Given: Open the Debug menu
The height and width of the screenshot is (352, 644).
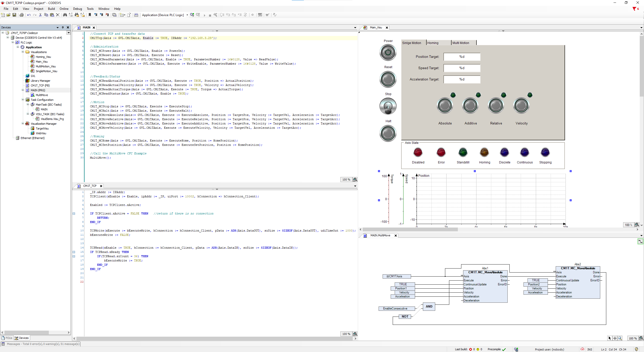Looking at the screenshot, I should pos(77,9).
